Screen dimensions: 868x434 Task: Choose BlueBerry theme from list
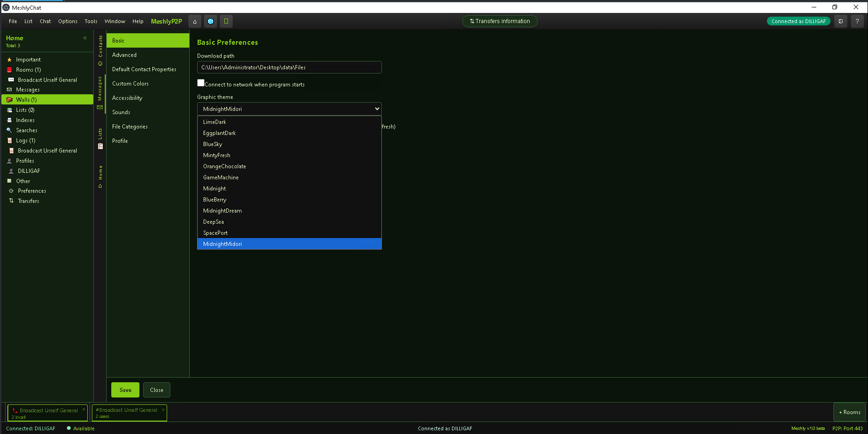[289, 200]
